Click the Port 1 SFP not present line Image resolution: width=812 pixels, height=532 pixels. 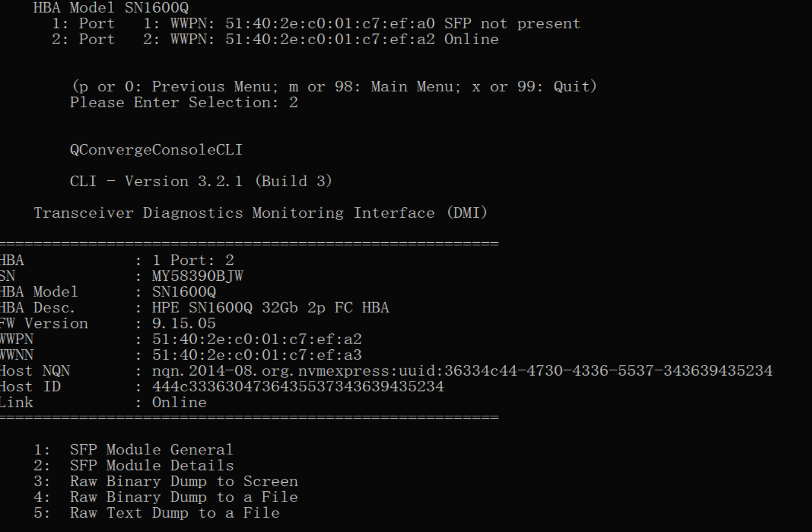tap(316, 24)
